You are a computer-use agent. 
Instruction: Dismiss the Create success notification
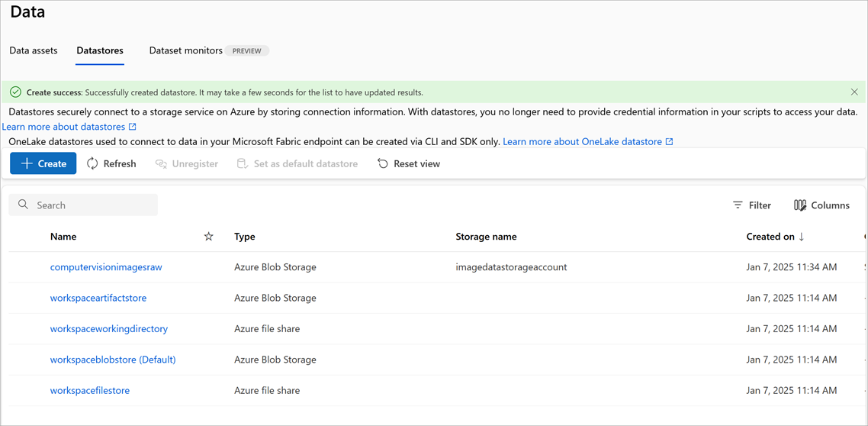pyautogui.click(x=855, y=92)
